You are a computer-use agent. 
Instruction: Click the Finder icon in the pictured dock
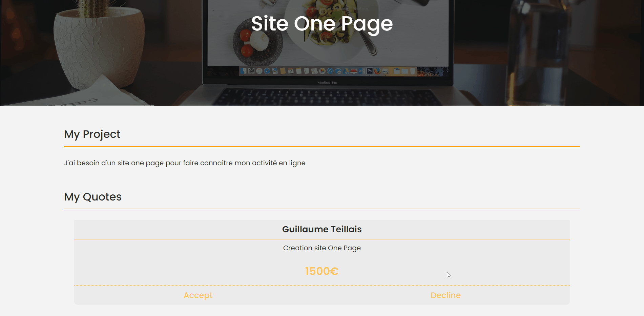coord(244,71)
